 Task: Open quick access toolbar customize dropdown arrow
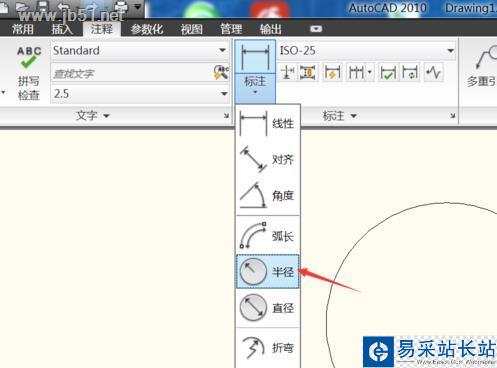click(138, 6)
